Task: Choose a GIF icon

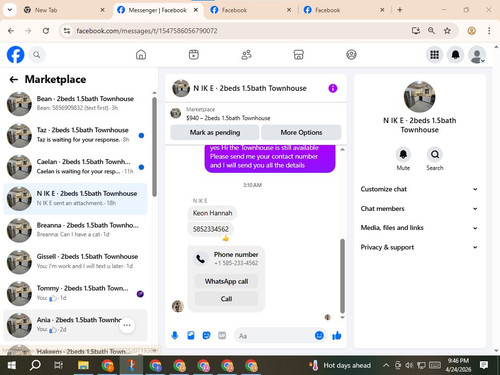Action: (222, 335)
